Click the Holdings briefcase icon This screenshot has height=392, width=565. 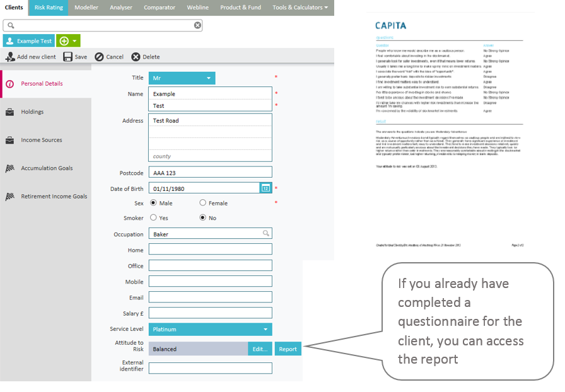pos(10,112)
